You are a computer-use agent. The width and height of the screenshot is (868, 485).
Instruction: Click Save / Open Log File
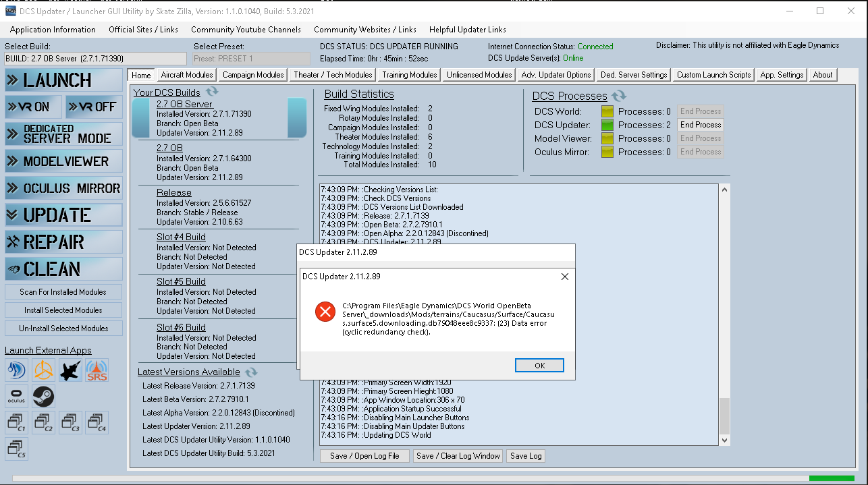coord(364,456)
